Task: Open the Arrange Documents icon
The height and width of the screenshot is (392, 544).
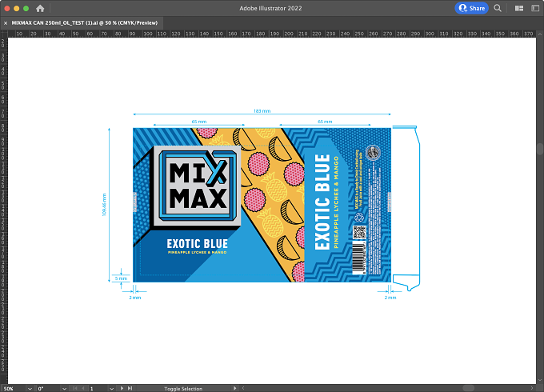Action: pyautogui.click(x=519, y=8)
